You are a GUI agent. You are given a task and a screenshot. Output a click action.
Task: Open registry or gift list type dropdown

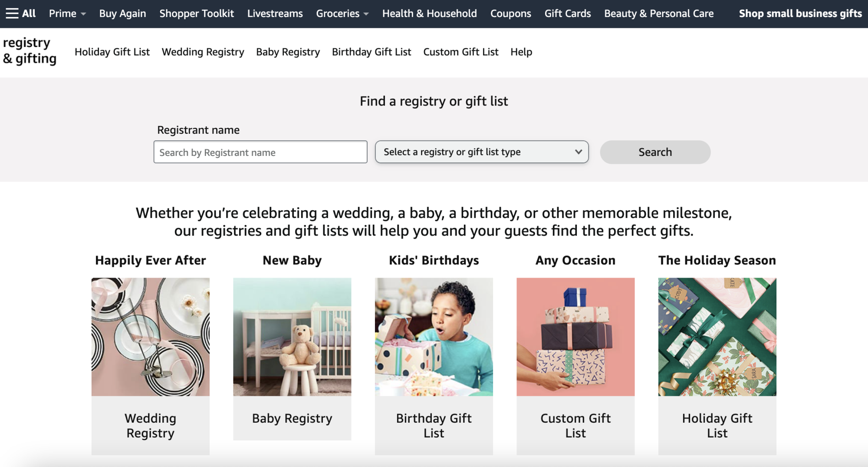[x=481, y=152]
